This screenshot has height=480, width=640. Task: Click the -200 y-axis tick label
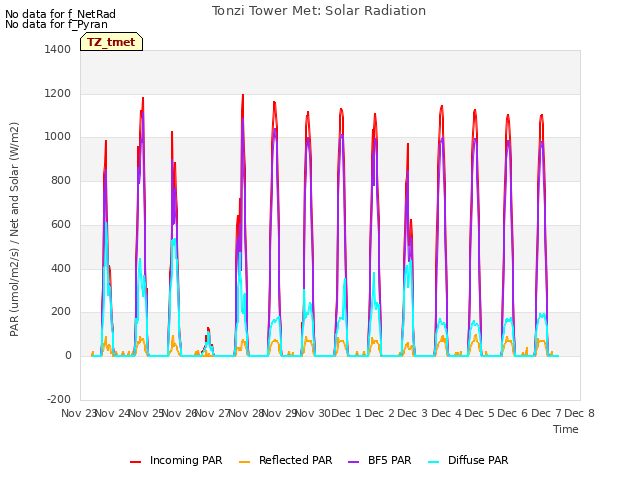point(59,399)
